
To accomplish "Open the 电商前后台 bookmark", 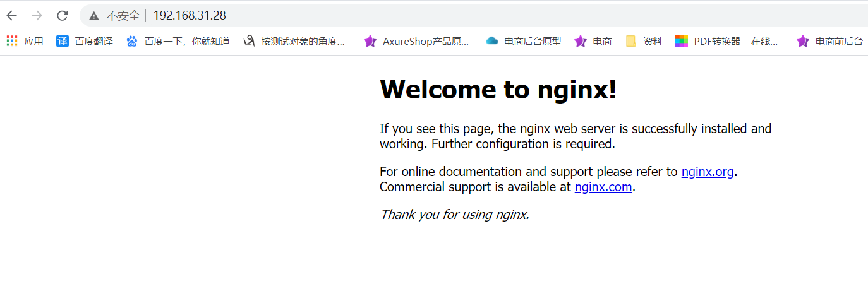I will (829, 41).
